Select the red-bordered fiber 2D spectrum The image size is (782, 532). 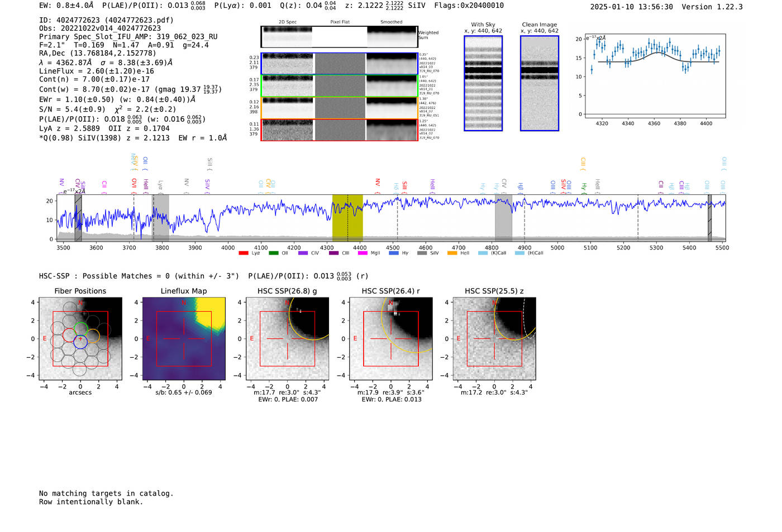tap(339, 130)
